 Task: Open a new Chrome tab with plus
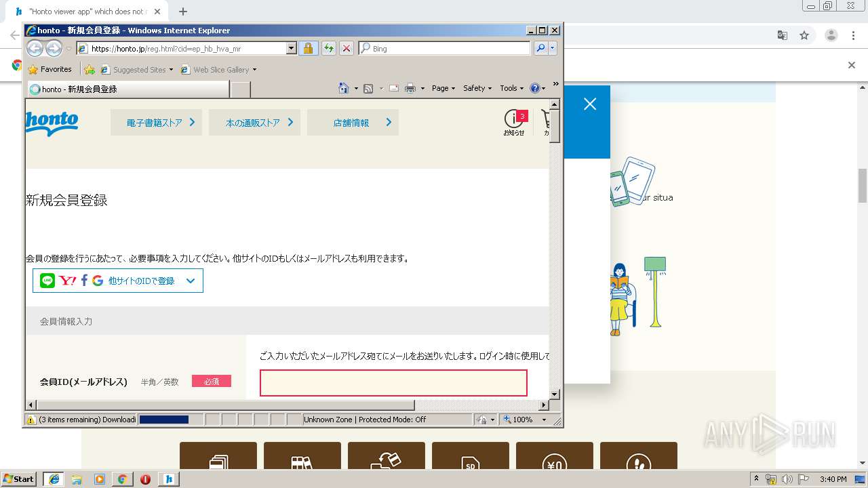(x=182, y=12)
